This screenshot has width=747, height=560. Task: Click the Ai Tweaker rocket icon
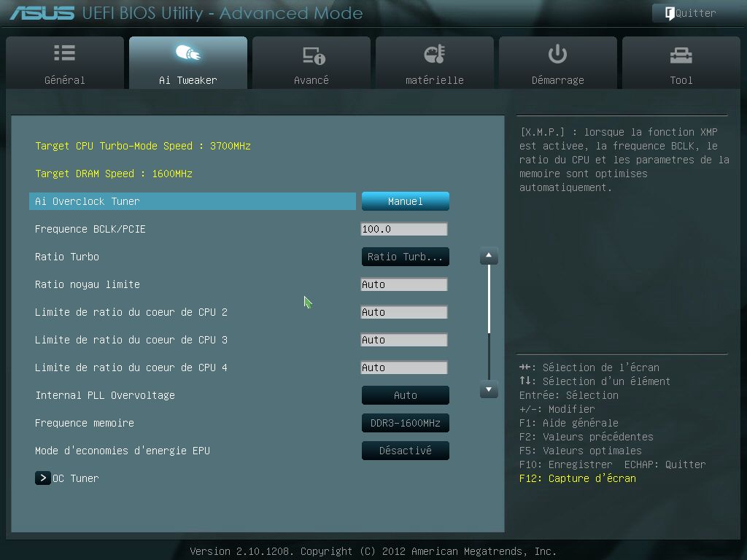187,54
